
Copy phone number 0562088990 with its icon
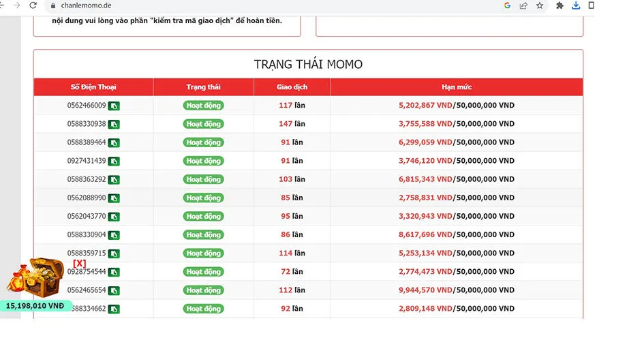[x=114, y=198]
